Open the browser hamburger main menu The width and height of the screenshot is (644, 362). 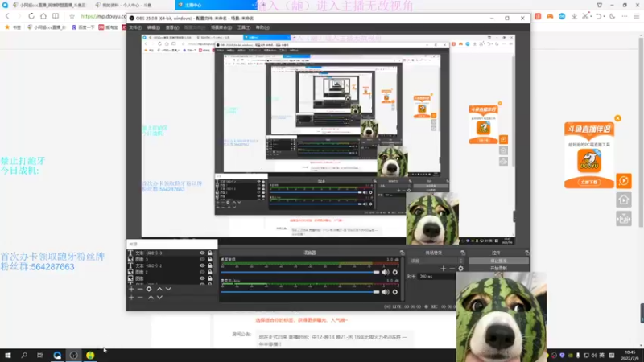636,16
